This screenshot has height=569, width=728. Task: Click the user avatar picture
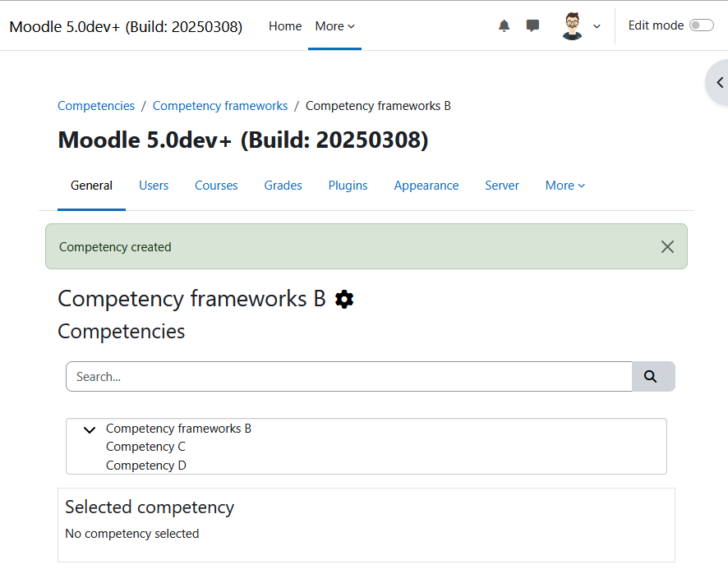572,26
